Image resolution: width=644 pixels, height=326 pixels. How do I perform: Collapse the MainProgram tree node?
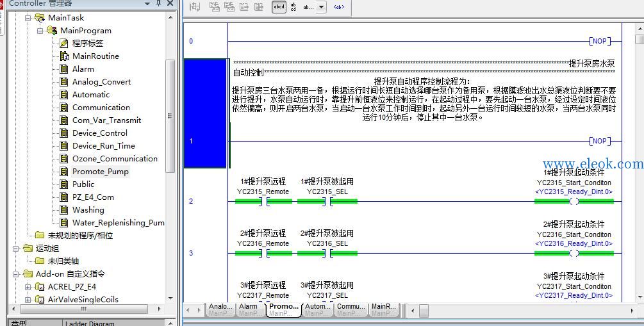click(40, 30)
